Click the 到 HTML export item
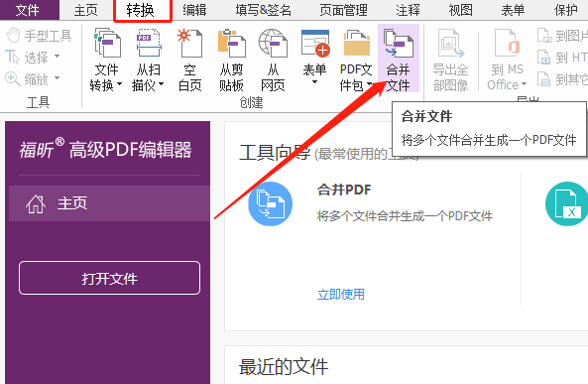Viewport: 588px width, 384px height. (x=562, y=58)
